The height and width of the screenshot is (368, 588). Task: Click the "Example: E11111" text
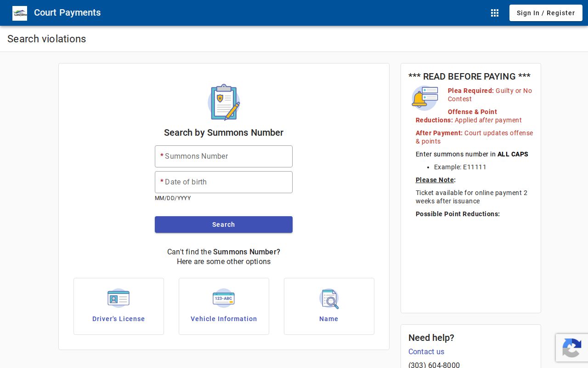pyautogui.click(x=460, y=167)
